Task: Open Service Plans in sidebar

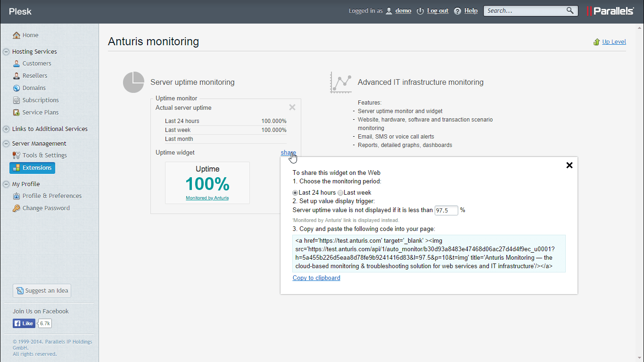Action: pos(41,113)
